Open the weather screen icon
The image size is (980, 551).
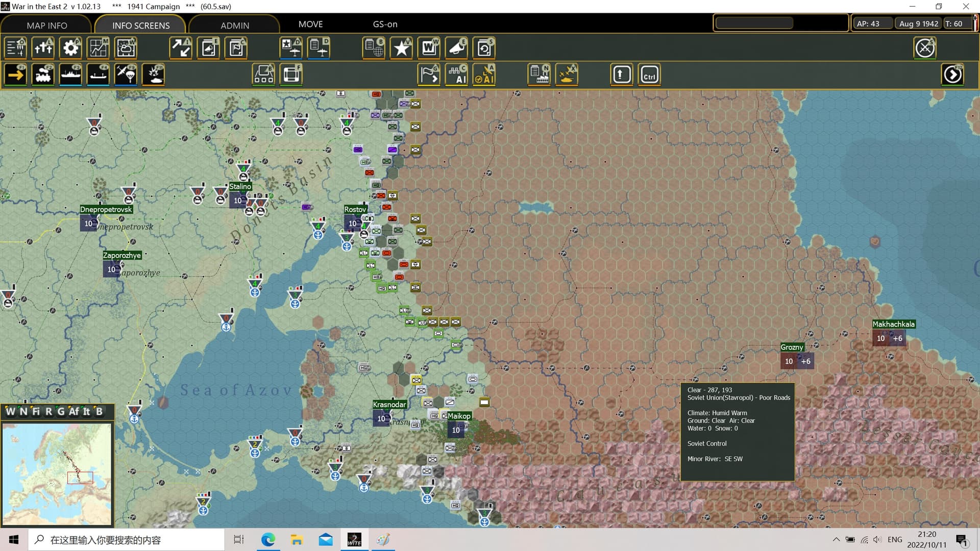point(126,48)
